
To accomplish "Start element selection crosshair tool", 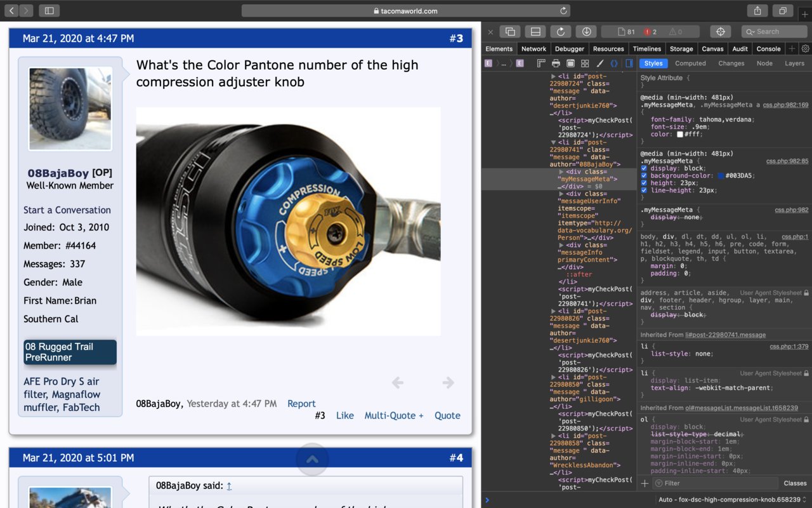I will point(720,32).
